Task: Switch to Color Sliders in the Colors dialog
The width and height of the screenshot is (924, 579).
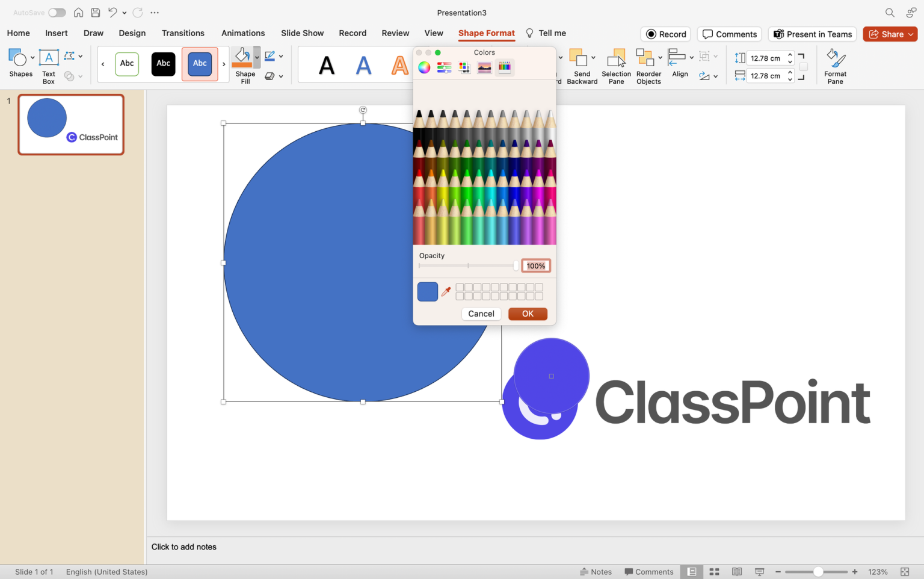Action: click(444, 67)
